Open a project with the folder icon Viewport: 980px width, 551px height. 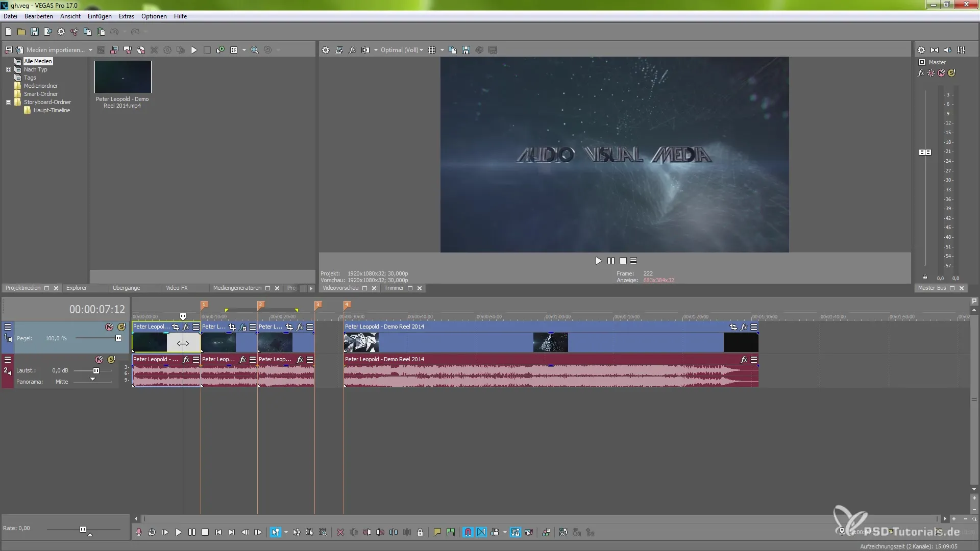(21, 32)
